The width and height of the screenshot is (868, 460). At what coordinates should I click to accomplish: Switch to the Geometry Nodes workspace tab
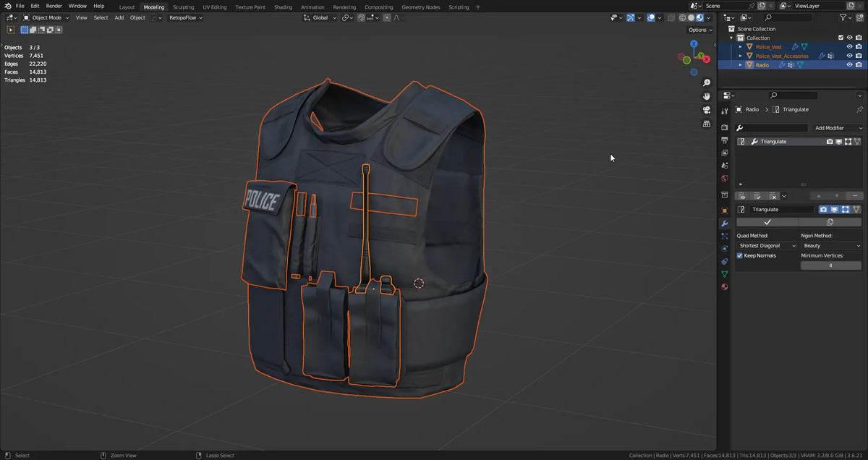420,7
